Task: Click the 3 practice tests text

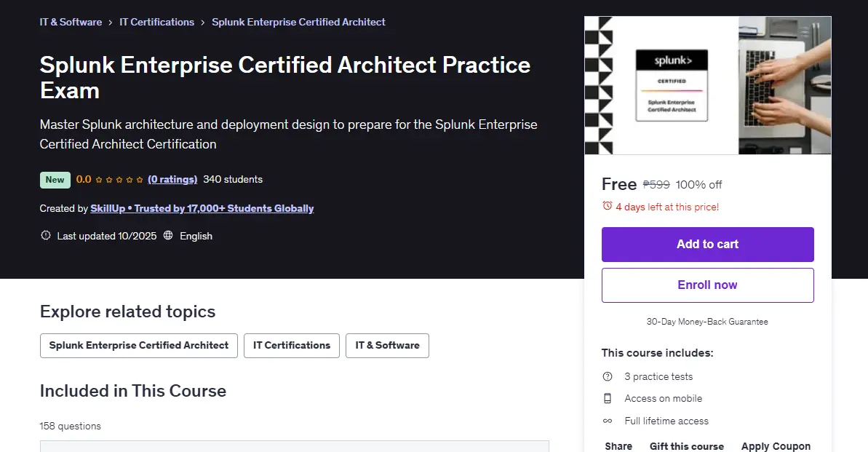Action: 658,377
